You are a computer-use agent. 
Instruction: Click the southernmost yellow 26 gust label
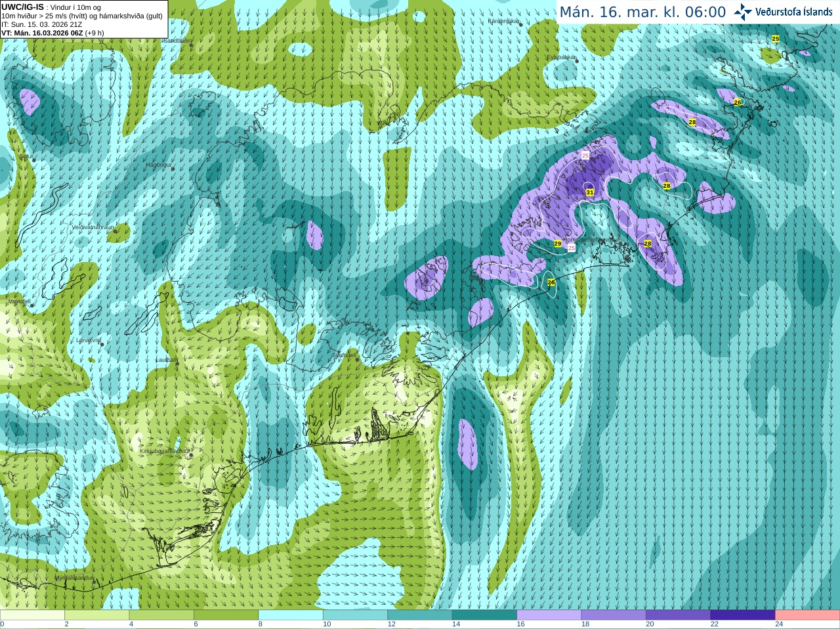coord(551,282)
